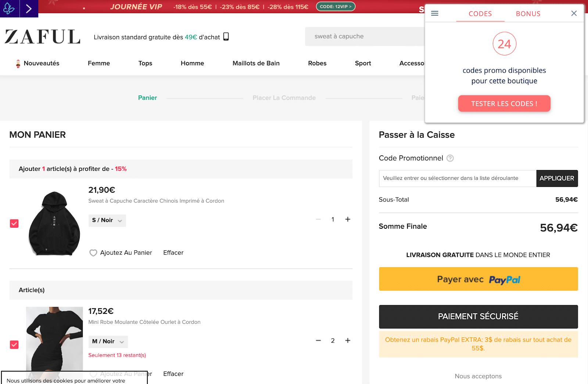Open the M / Noir size dropdown
Image resolution: width=588 pixels, height=384 pixels.
pyautogui.click(x=108, y=341)
